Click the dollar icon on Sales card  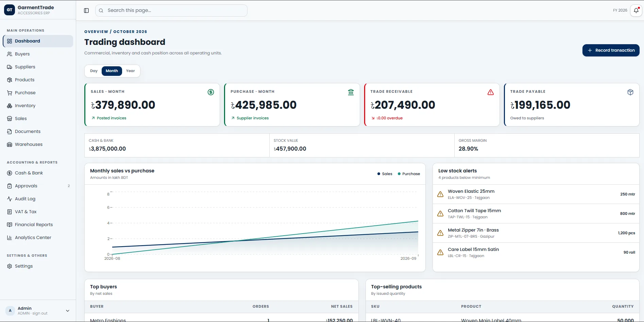(x=211, y=92)
